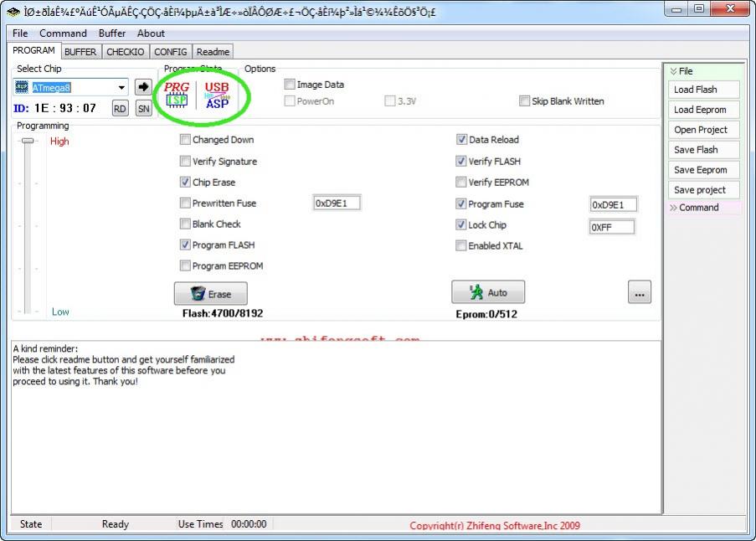The image size is (756, 541).
Task: Uncheck the Lock Chip checkbox
Action: click(461, 225)
